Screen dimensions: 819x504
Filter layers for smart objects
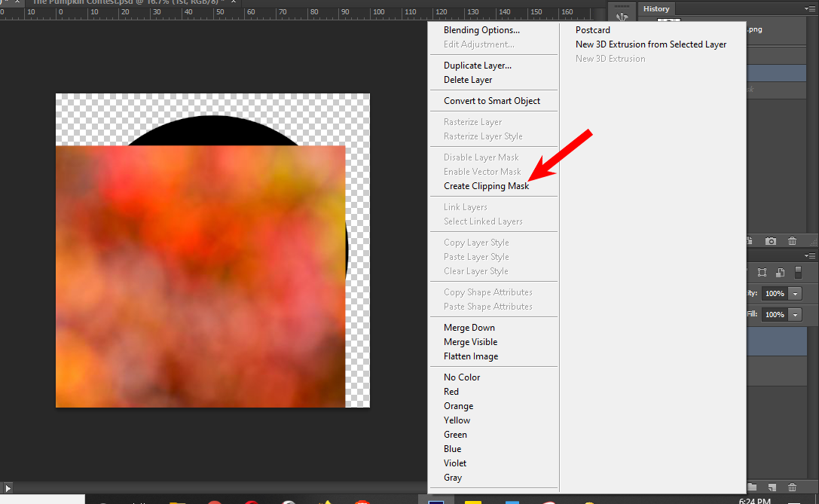click(780, 273)
